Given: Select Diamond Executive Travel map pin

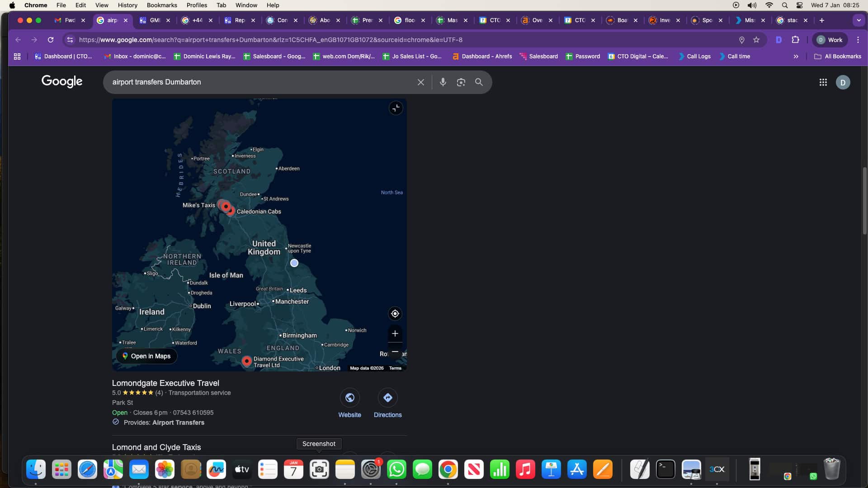Looking at the screenshot, I should click(x=246, y=361).
